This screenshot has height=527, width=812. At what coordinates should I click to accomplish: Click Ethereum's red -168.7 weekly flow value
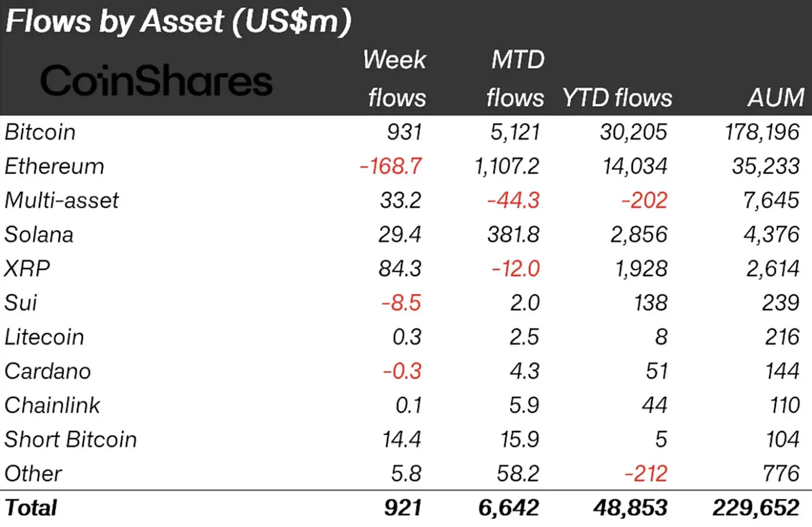(x=390, y=166)
